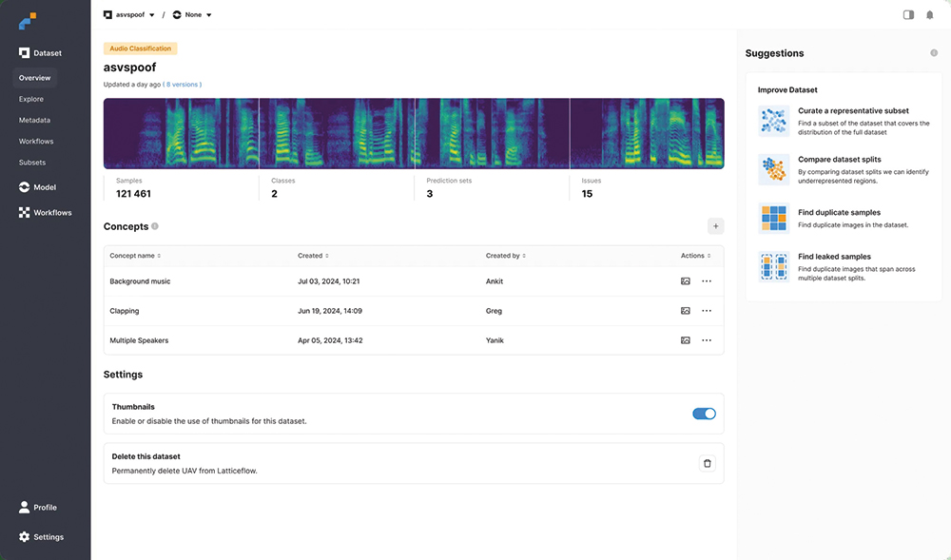Click the Multiple Speakers concept name
951x560 pixels.
click(139, 340)
